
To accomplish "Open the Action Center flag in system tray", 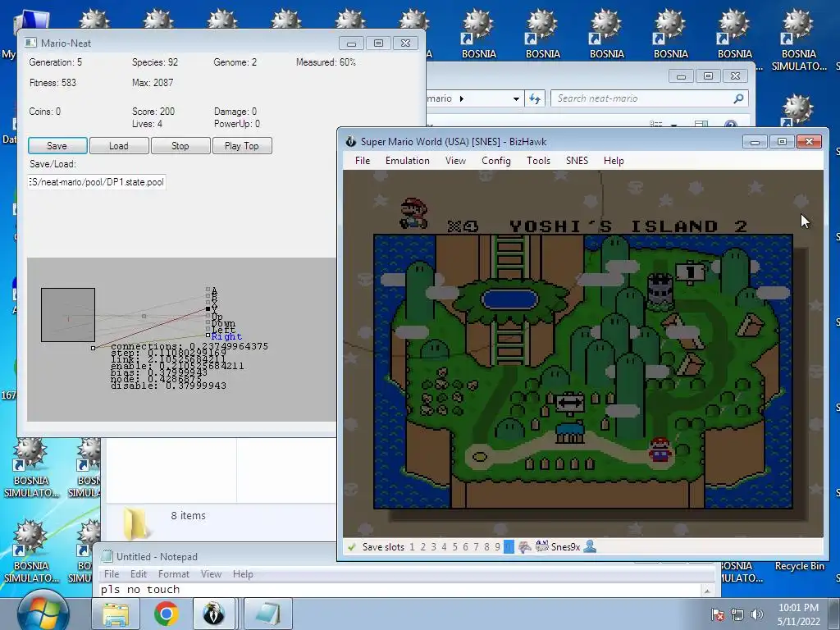I will 718,614.
